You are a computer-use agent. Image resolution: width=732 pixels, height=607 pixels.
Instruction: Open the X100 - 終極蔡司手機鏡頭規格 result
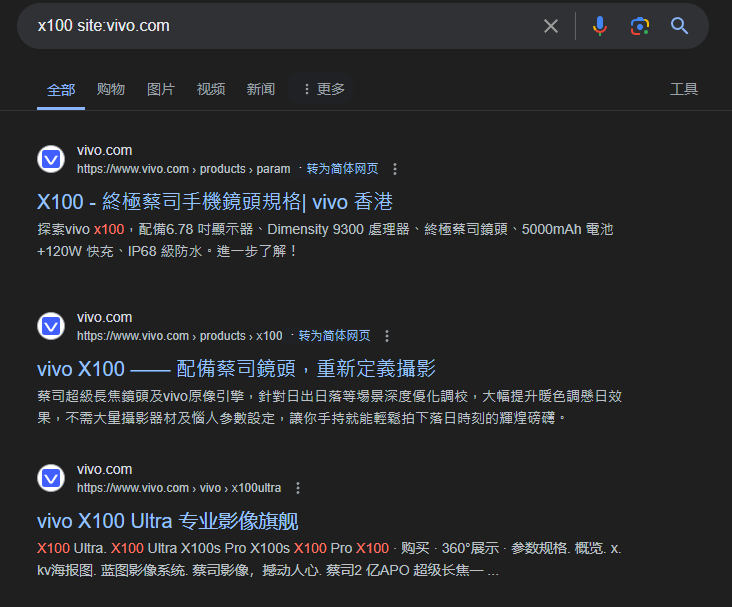(x=215, y=202)
